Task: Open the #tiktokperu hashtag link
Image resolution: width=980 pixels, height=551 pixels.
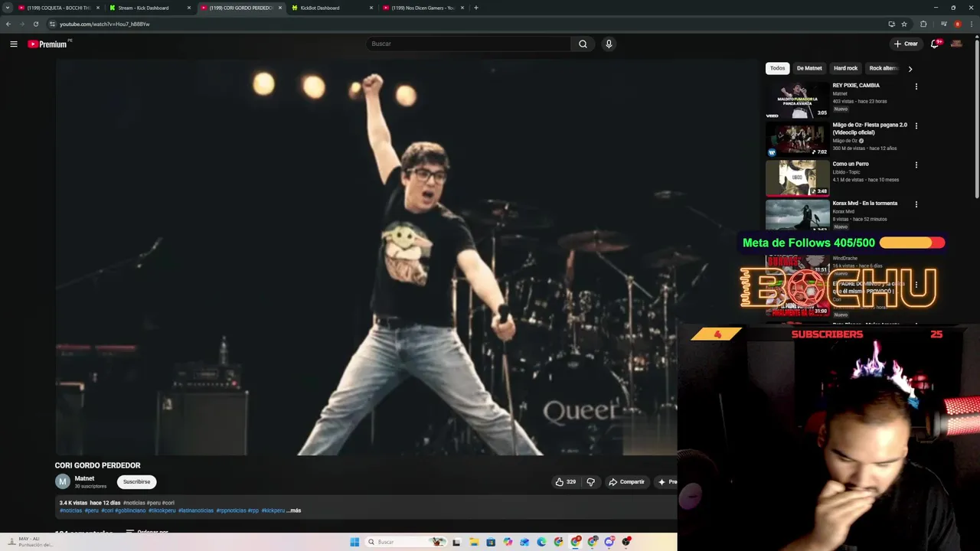Action: click(162, 510)
